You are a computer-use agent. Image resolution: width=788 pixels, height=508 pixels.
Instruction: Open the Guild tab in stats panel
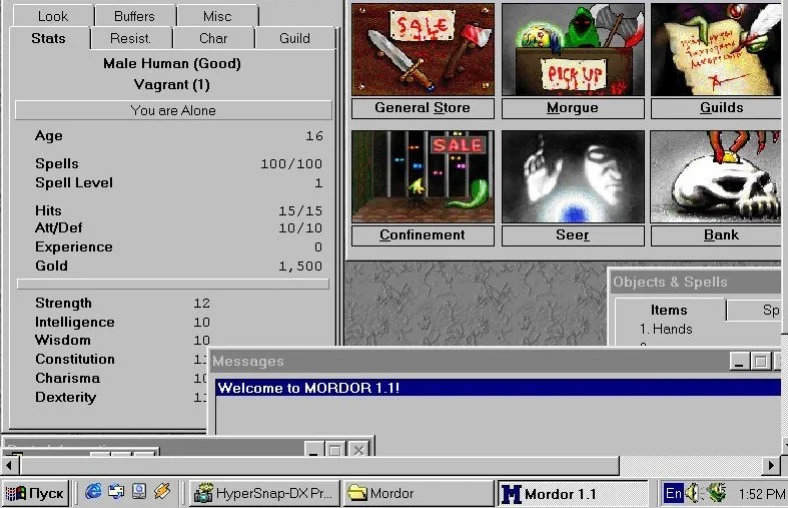[x=294, y=38]
